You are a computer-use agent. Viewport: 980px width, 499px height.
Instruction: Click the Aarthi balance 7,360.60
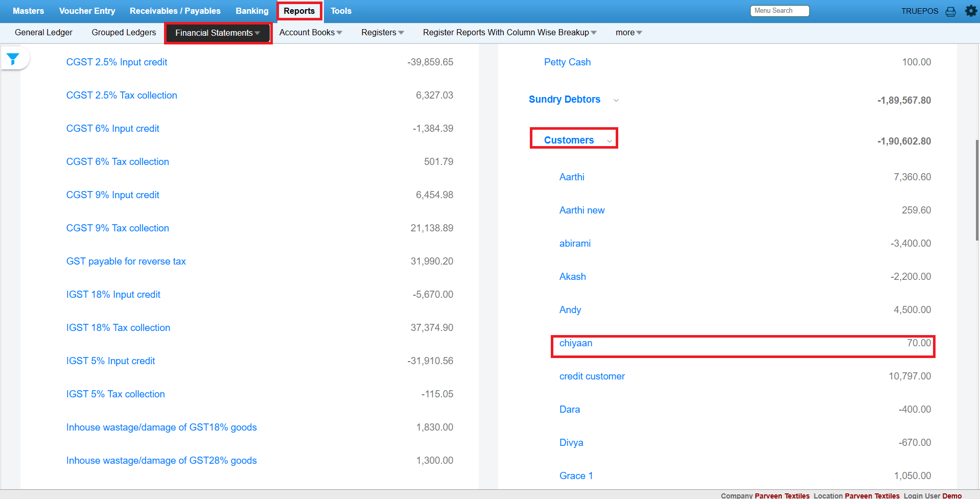click(x=913, y=177)
